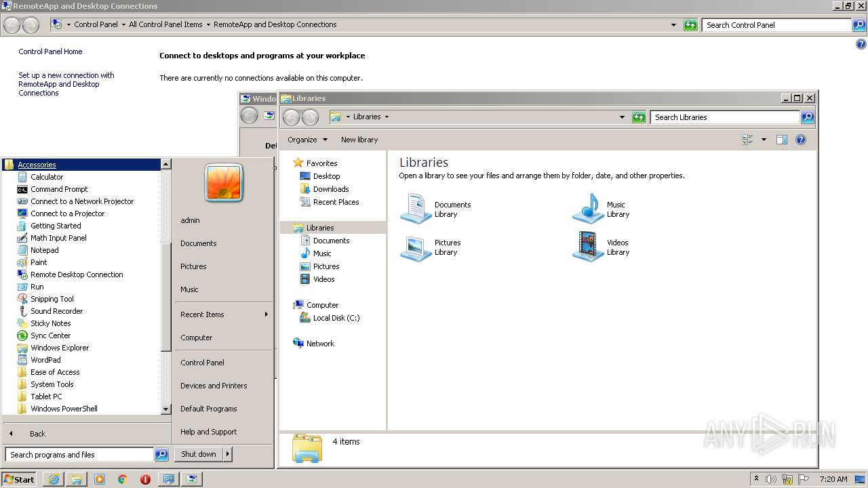Viewport: 868px width, 488px height.
Task: Launch Command Prompt
Action: click(59, 189)
